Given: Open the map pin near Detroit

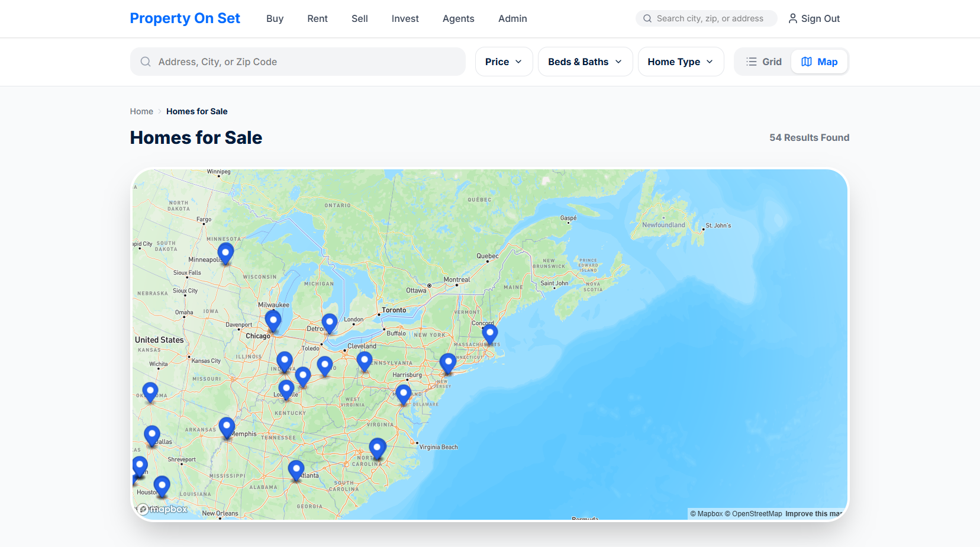Looking at the screenshot, I should pyautogui.click(x=330, y=324).
